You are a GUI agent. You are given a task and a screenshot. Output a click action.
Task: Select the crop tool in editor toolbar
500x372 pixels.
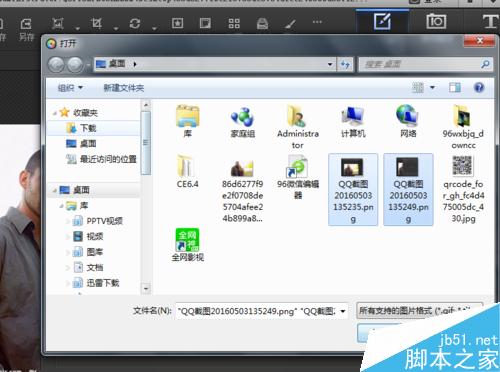click(96, 23)
